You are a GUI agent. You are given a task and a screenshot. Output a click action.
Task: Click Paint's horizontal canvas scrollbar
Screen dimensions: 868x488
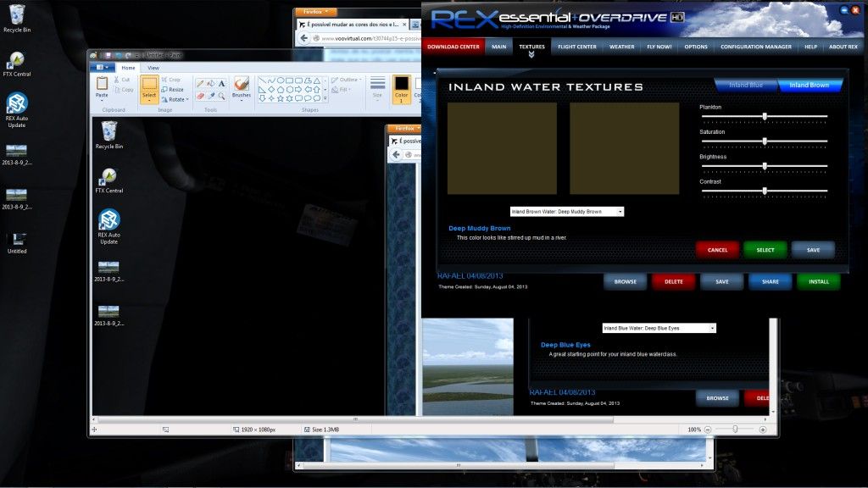(355, 419)
